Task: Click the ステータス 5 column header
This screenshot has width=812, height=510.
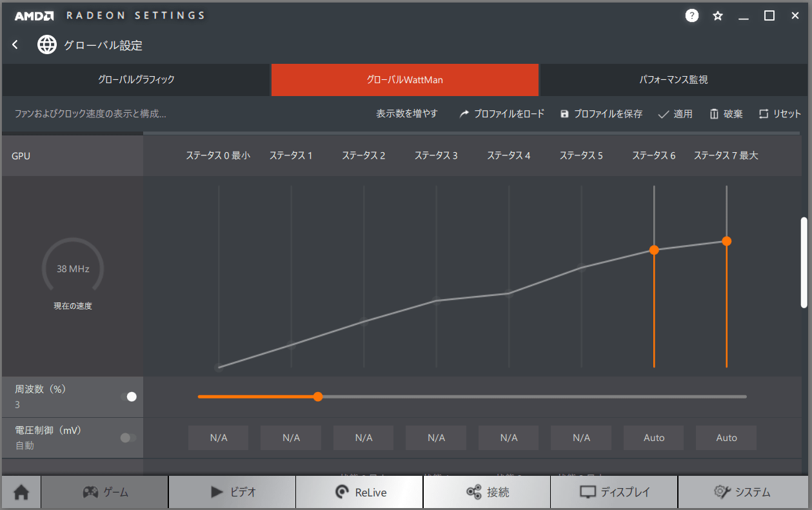Action: click(581, 155)
